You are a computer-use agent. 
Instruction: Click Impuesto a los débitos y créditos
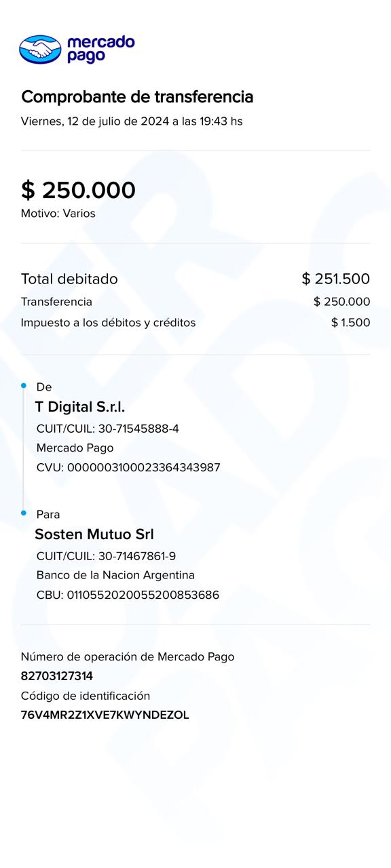point(108,323)
